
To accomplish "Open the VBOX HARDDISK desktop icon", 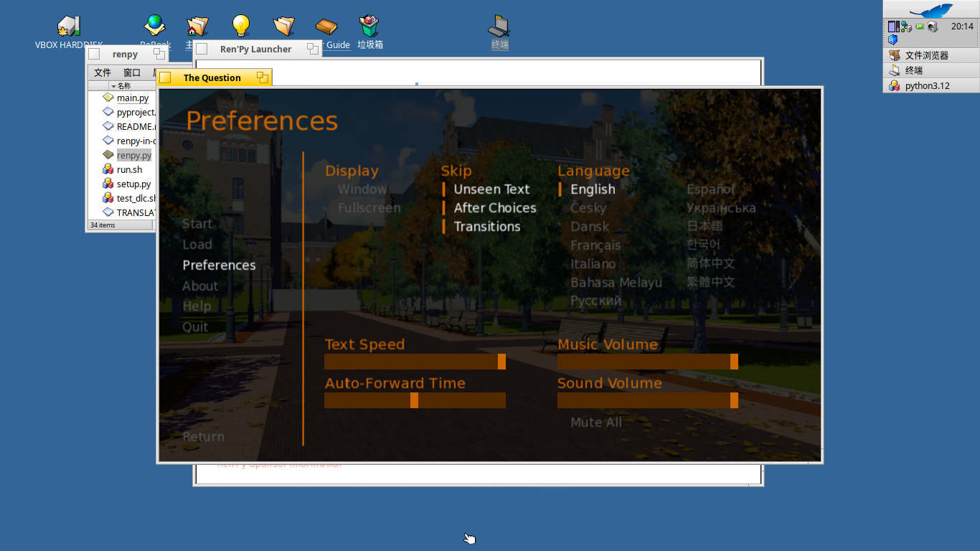I will pyautogui.click(x=69, y=27).
